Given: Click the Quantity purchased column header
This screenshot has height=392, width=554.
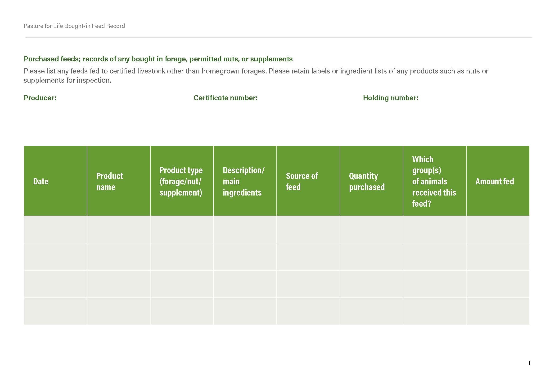Looking at the screenshot, I should tap(366, 181).
